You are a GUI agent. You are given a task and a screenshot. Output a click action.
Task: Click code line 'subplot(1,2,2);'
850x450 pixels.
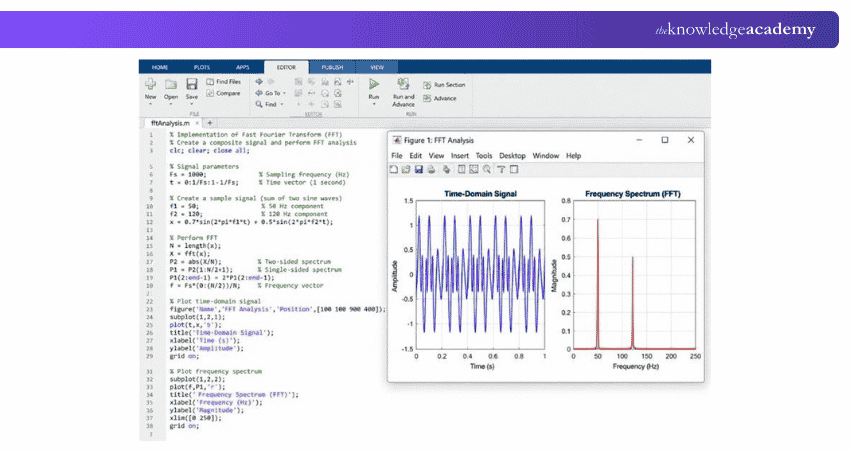197,380
